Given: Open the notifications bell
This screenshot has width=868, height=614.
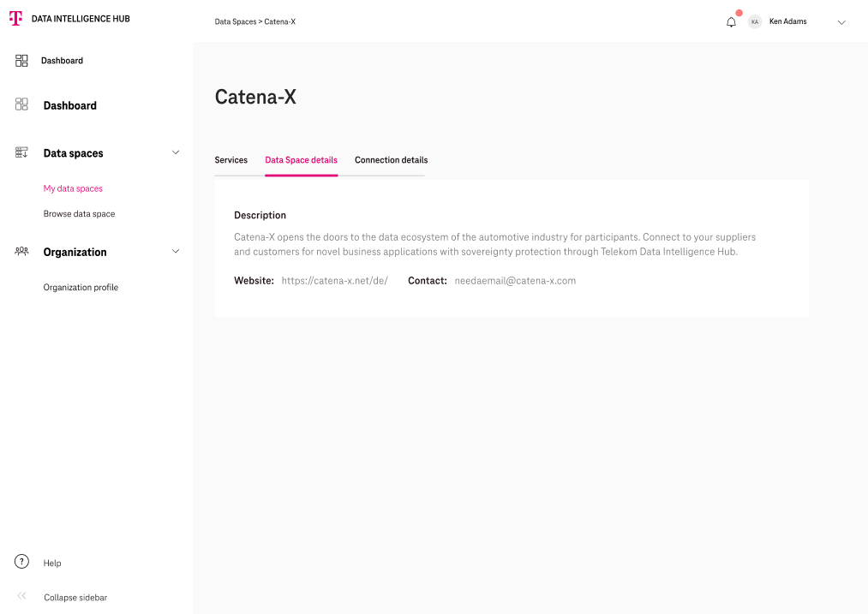Looking at the screenshot, I should 731,22.
